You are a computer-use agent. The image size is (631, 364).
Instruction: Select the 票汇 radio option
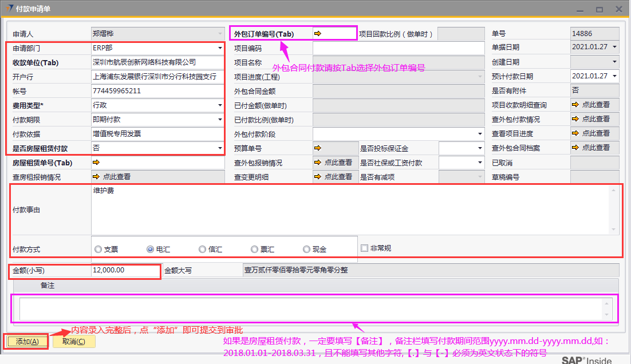[x=255, y=250]
